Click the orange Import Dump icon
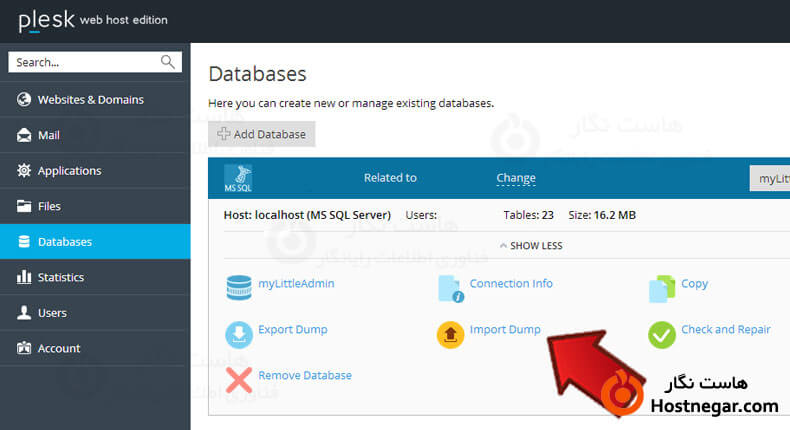The image size is (790, 430). coord(451,334)
